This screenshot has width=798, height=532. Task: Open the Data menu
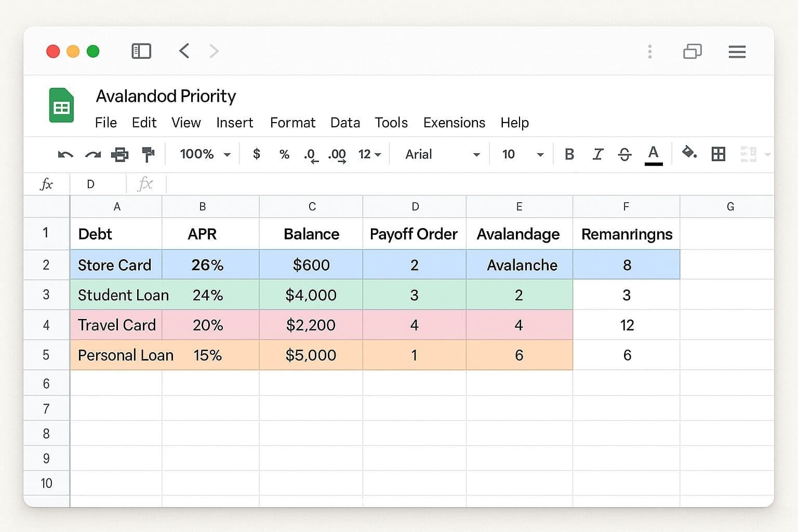(345, 123)
